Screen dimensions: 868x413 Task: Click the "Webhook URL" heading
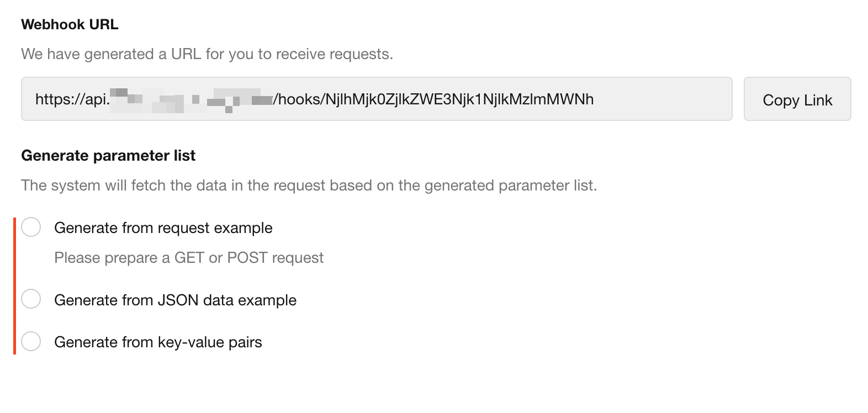click(70, 25)
